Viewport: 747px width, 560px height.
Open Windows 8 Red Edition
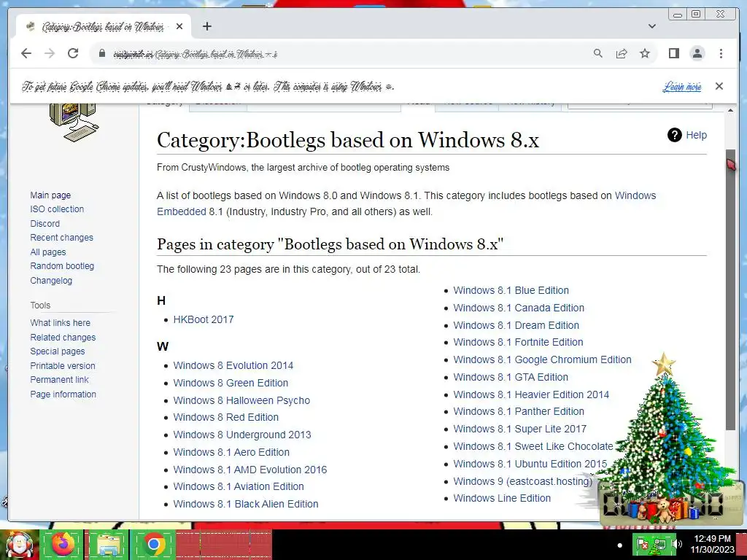click(226, 417)
